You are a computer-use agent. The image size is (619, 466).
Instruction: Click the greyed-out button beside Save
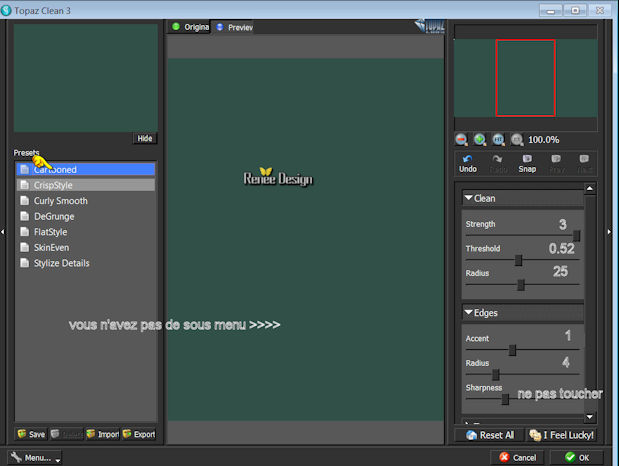coord(67,434)
